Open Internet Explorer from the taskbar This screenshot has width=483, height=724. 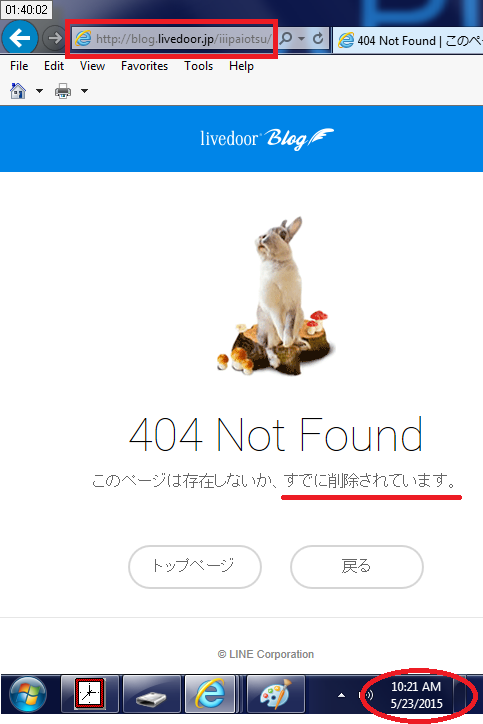[211, 694]
